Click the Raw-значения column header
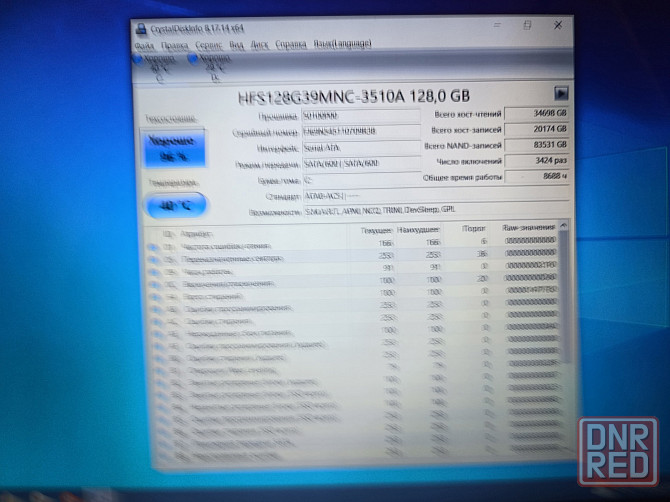The image size is (670, 502). tap(529, 228)
